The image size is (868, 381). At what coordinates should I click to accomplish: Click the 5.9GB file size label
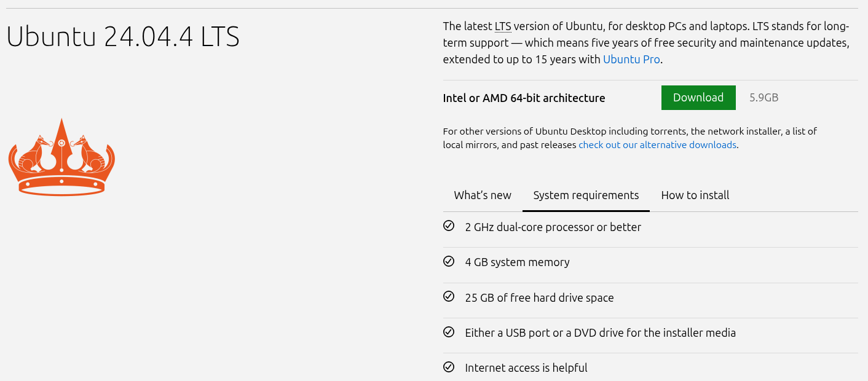pyautogui.click(x=763, y=98)
